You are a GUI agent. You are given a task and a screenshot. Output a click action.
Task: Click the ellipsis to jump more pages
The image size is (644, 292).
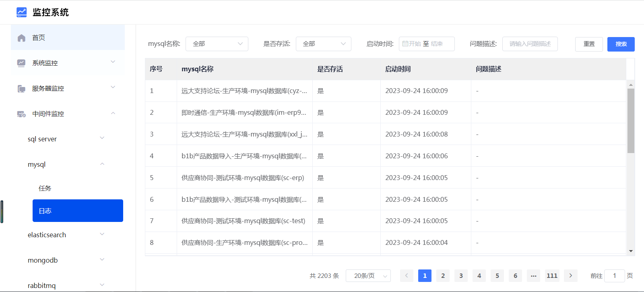click(533, 275)
